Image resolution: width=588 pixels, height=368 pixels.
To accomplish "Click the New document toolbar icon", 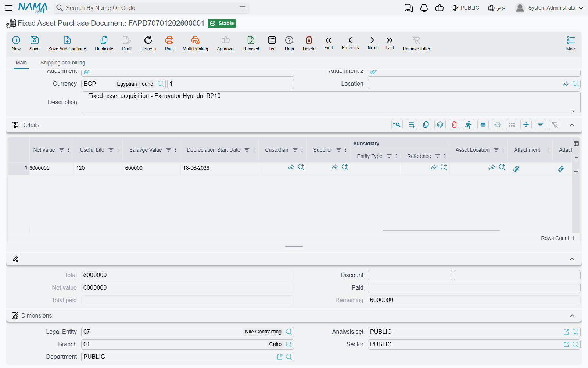I will click(16, 43).
